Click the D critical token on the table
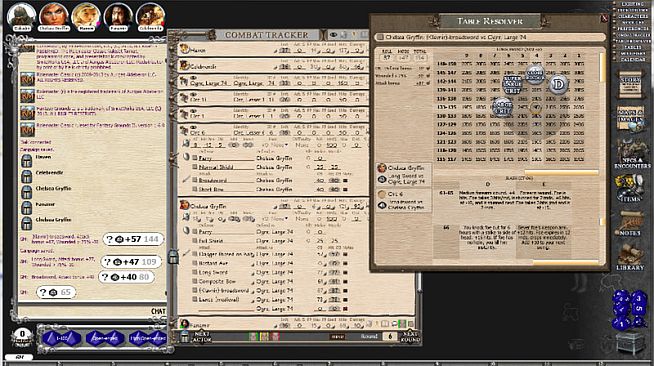The height and width of the screenshot is (366, 654). click(x=558, y=85)
